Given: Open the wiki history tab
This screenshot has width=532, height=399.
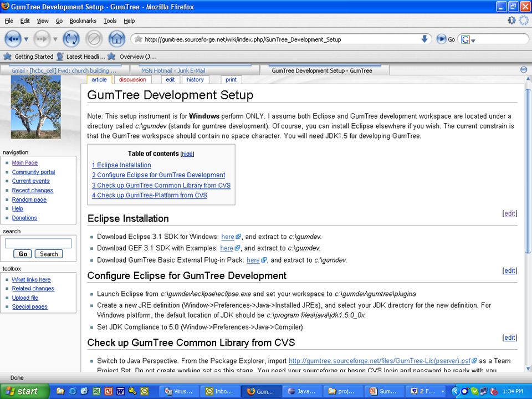Looking at the screenshot, I should 195,79.
